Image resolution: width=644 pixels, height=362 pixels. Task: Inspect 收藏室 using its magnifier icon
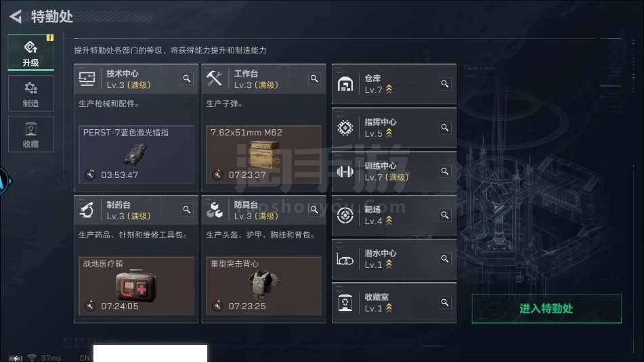coord(445,302)
